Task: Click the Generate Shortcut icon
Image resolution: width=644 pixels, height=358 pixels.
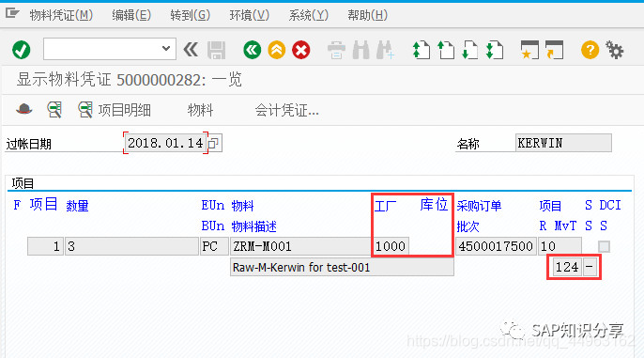Action: 554,50
